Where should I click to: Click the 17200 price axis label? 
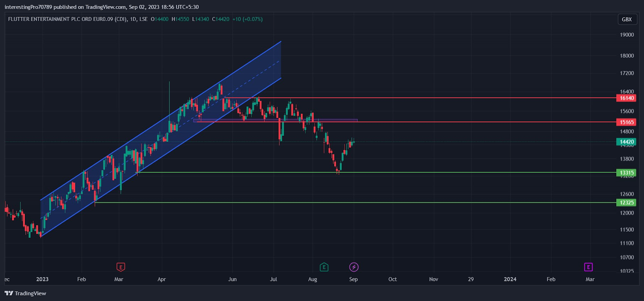(627, 73)
